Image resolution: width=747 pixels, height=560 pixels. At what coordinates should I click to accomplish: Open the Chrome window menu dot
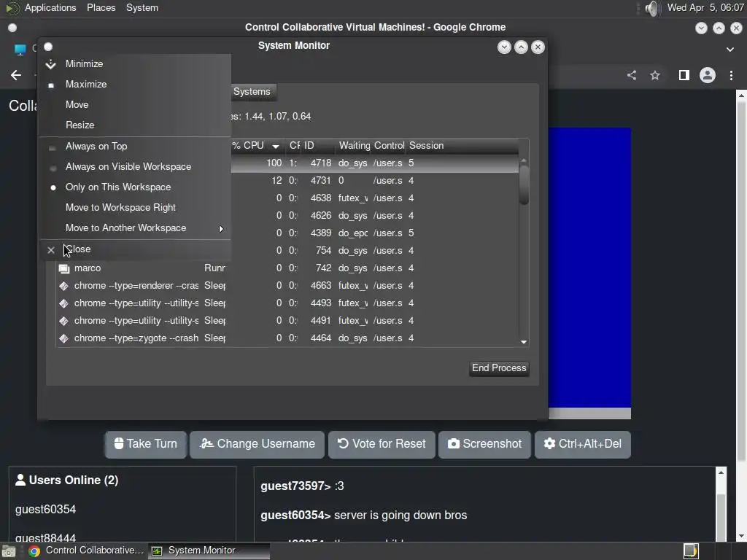12,28
